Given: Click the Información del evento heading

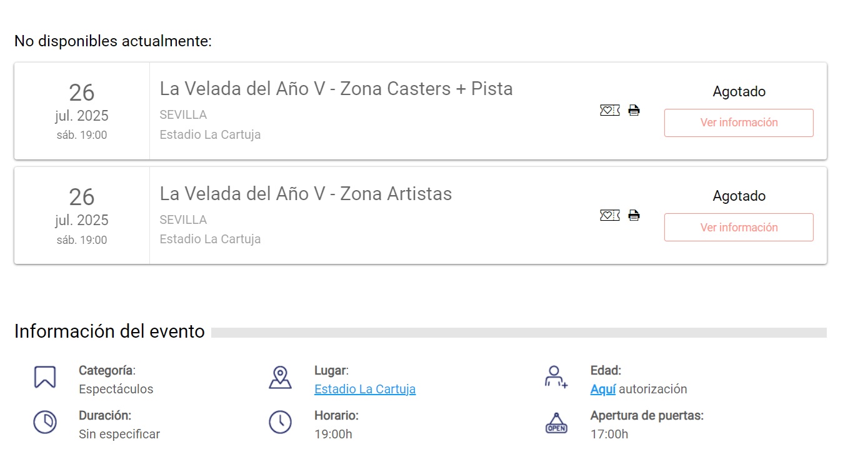Looking at the screenshot, I should click(x=109, y=331).
